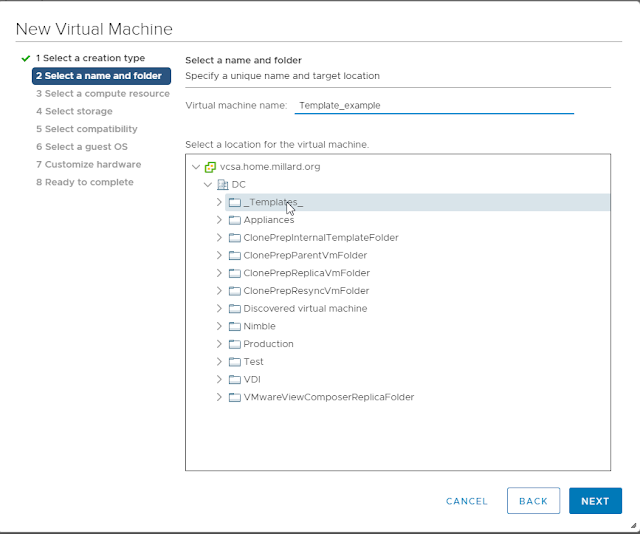Viewport: 640px width, 534px height.
Task: Click the BACK button
Action: [533, 501]
